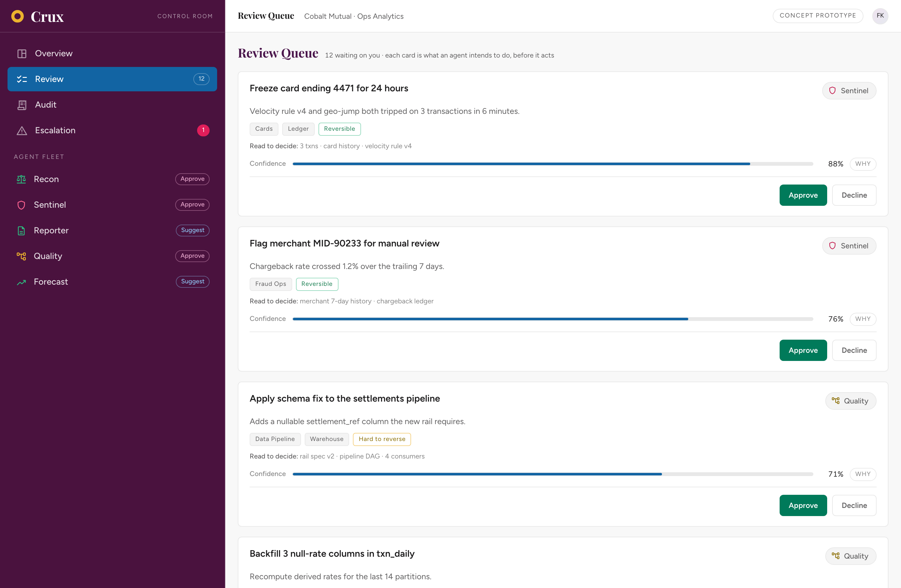Click the 71% confidence bar on schema fix card
The width and height of the screenshot is (901, 588).
point(553,474)
